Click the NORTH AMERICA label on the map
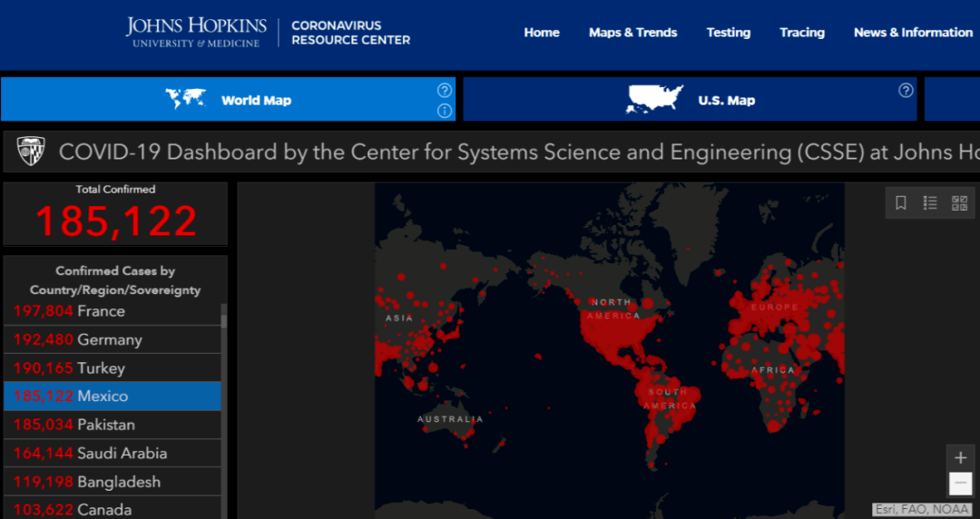The image size is (980, 519). pyautogui.click(x=613, y=308)
